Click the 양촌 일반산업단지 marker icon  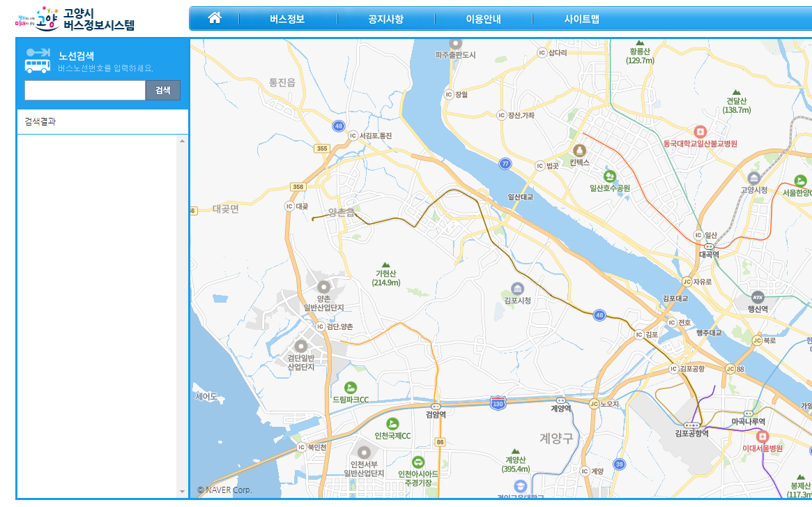pyautogui.click(x=323, y=287)
